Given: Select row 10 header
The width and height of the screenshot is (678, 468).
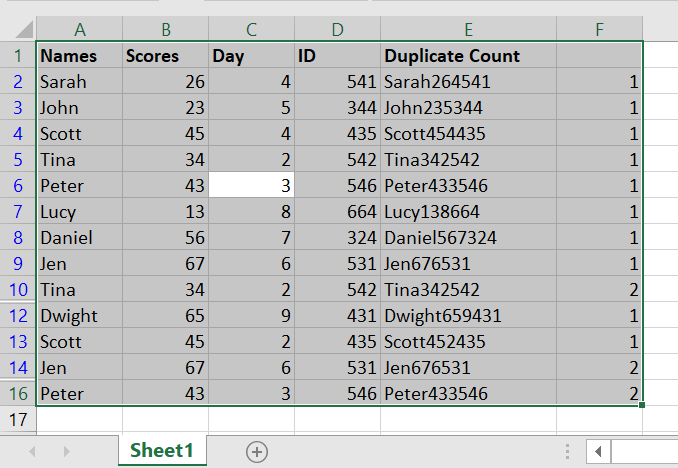Looking at the screenshot, I should (x=18, y=289).
